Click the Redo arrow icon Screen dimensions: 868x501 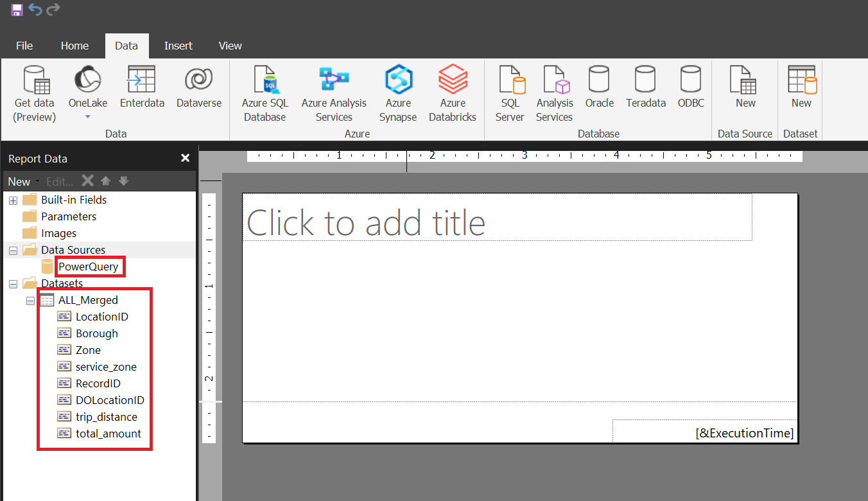[x=53, y=10]
